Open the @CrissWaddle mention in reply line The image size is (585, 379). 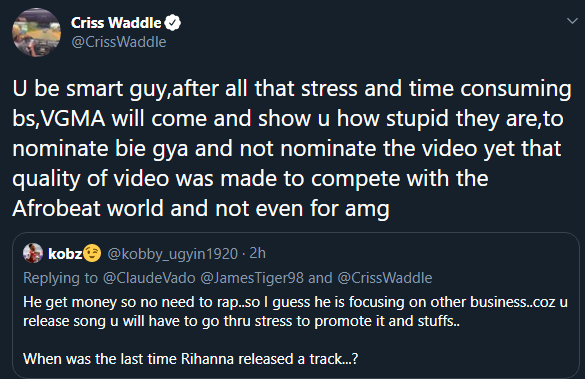coord(385,278)
